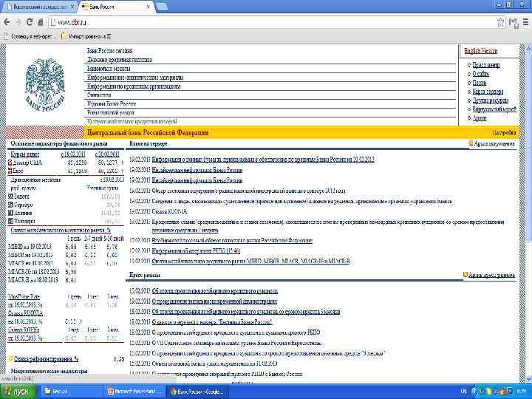Open the Карта сервера link
This screenshot has width=532, height=399.
tap(488, 92)
